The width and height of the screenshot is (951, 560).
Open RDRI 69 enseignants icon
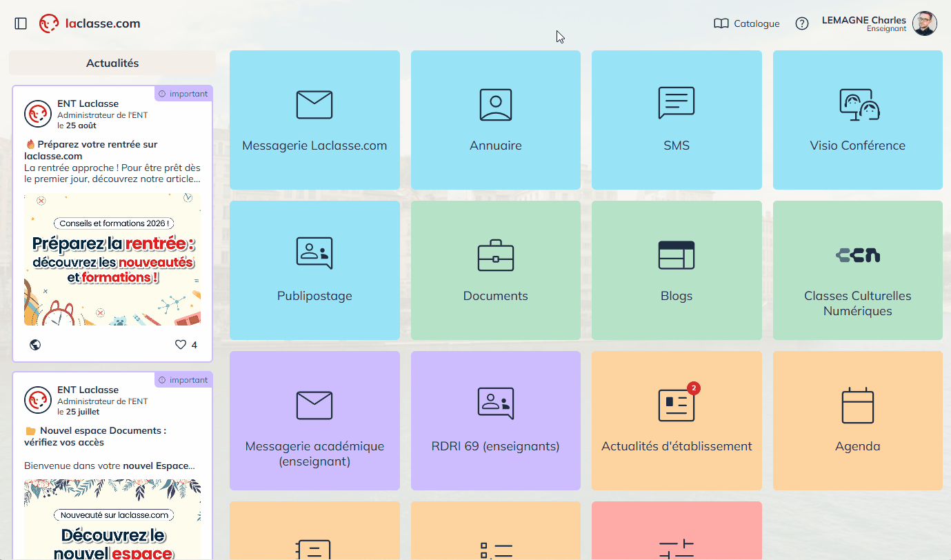(496, 403)
